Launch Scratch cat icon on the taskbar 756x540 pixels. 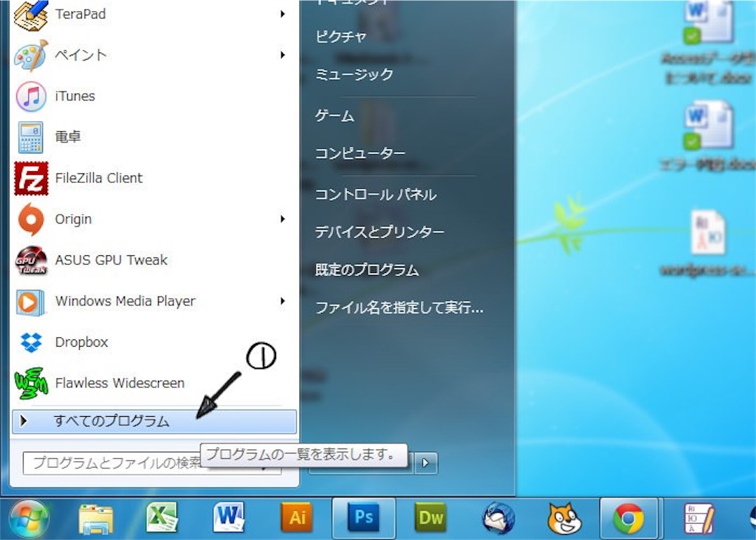click(x=564, y=519)
